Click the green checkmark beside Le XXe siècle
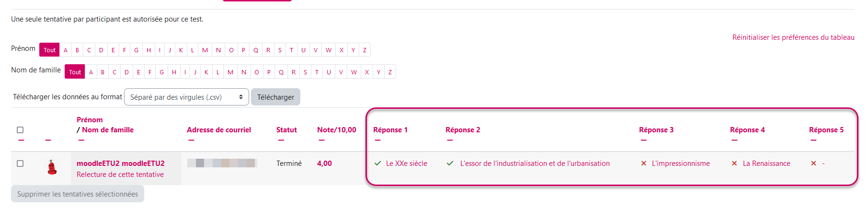The height and width of the screenshot is (210, 868). click(x=378, y=163)
